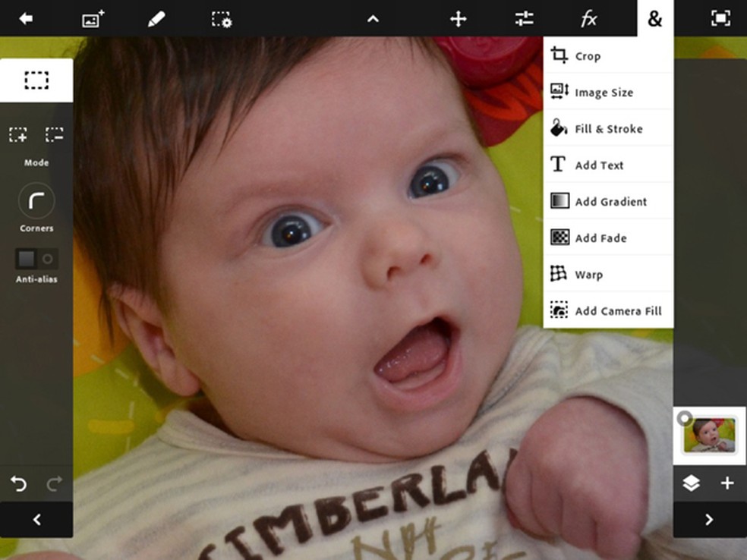This screenshot has height=560, width=747.
Task: Select the baby photo layer thumbnail
Action: [x=710, y=436]
